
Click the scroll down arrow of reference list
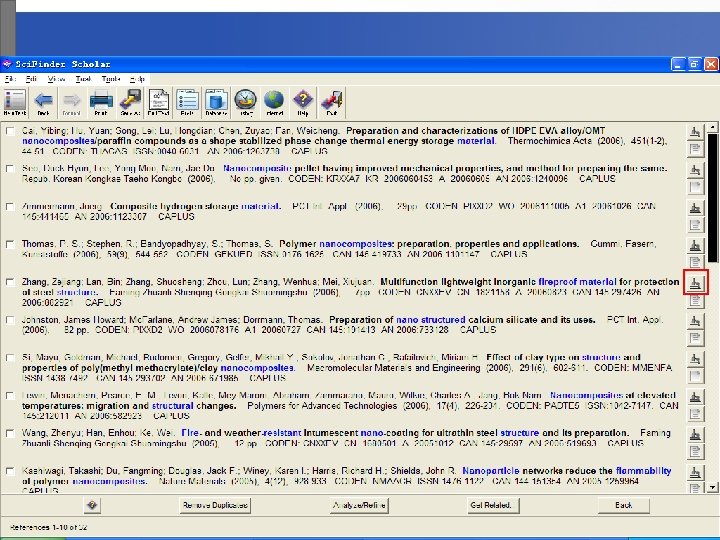(712, 487)
